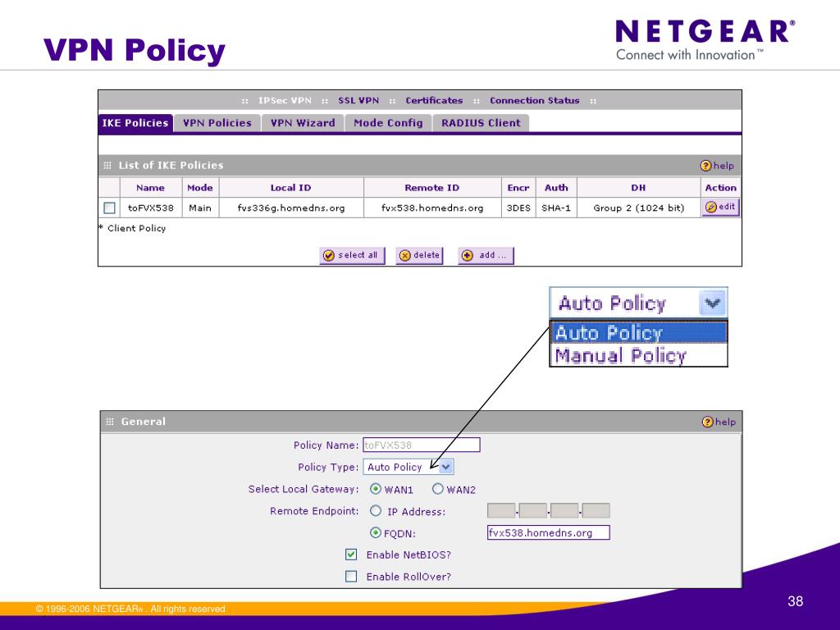The height and width of the screenshot is (630, 840).
Task: Click the NETGEAR logo
Action: (705, 40)
